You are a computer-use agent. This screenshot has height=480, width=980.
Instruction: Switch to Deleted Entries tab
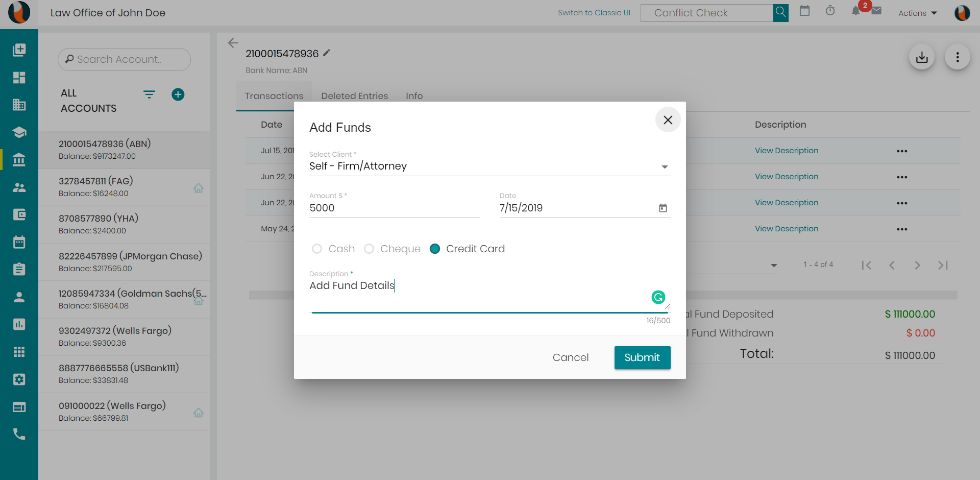(x=354, y=96)
